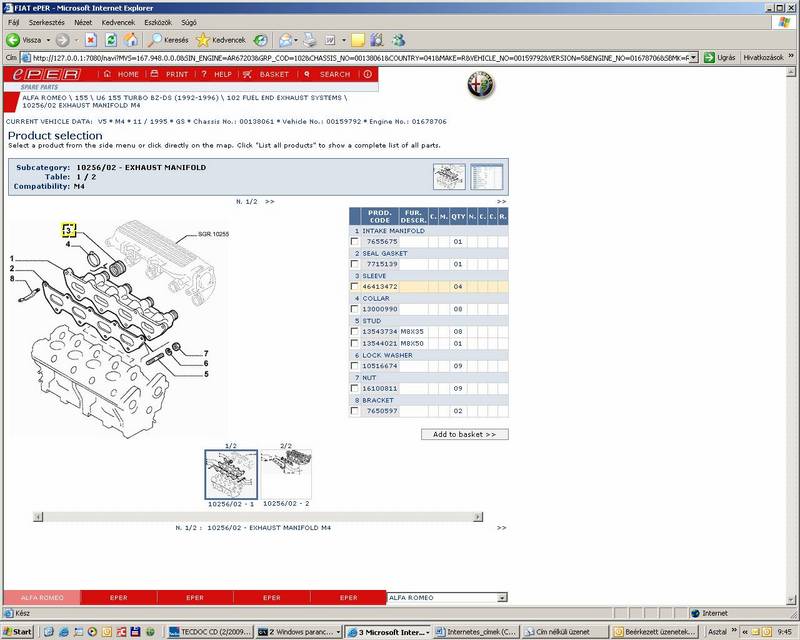Open the Microsoft Internet taskbar group dropdown
This screenshot has width=800, height=640.
428,632
